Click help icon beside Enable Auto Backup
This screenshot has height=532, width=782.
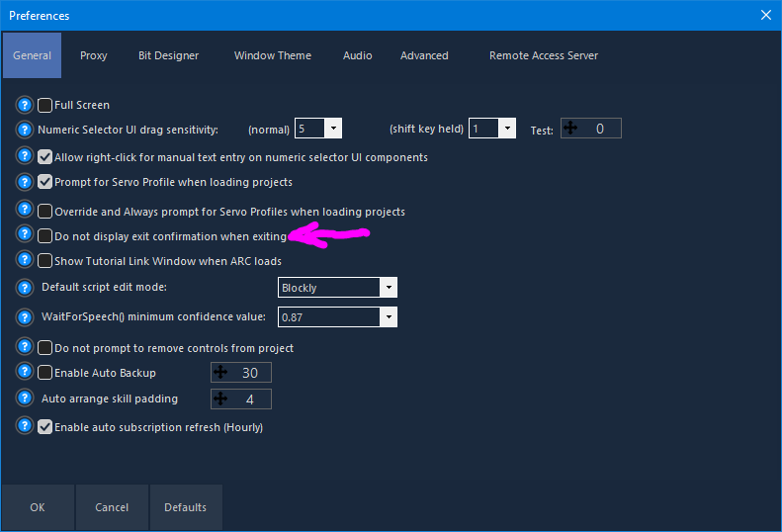tap(26, 373)
